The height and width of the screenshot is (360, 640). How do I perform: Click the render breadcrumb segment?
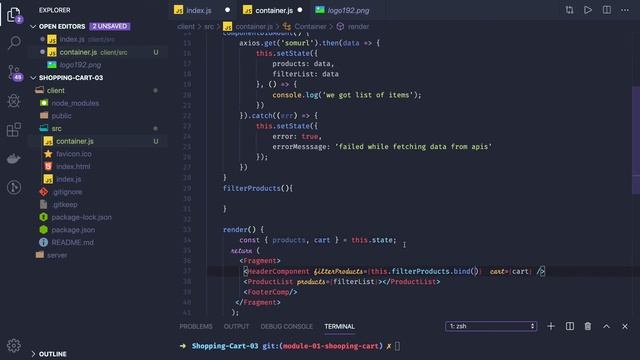353,27
